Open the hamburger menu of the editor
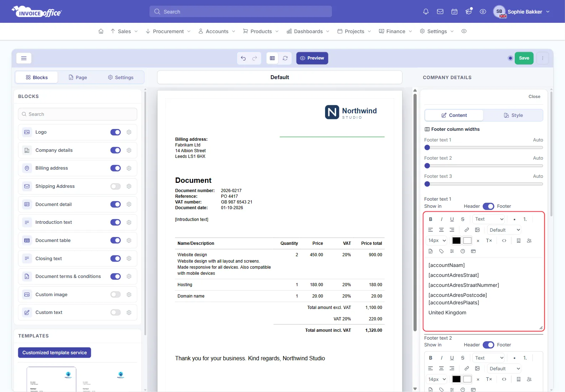The image size is (565, 392). coord(24,58)
